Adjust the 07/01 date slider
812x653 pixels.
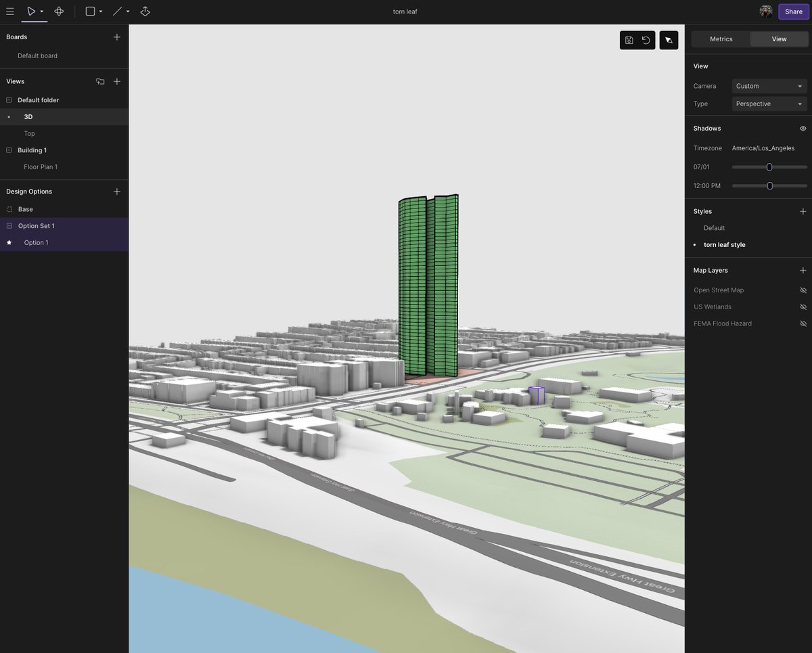[x=769, y=166]
